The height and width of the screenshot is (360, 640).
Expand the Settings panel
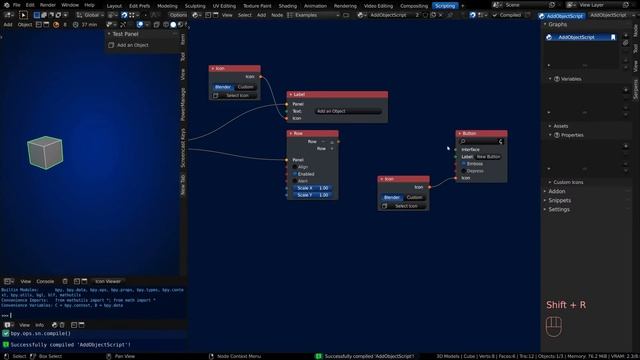pyautogui.click(x=545, y=209)
